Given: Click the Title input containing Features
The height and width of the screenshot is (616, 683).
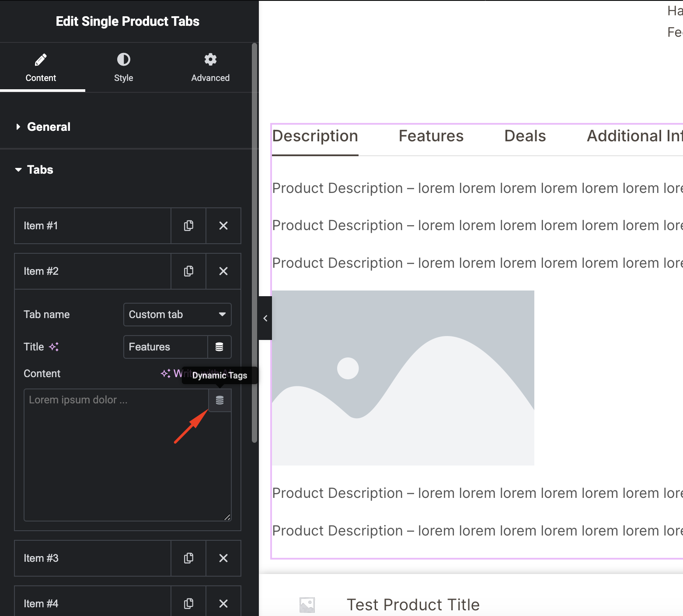Looking at the screenshot, I should click(x=166, y=347).
